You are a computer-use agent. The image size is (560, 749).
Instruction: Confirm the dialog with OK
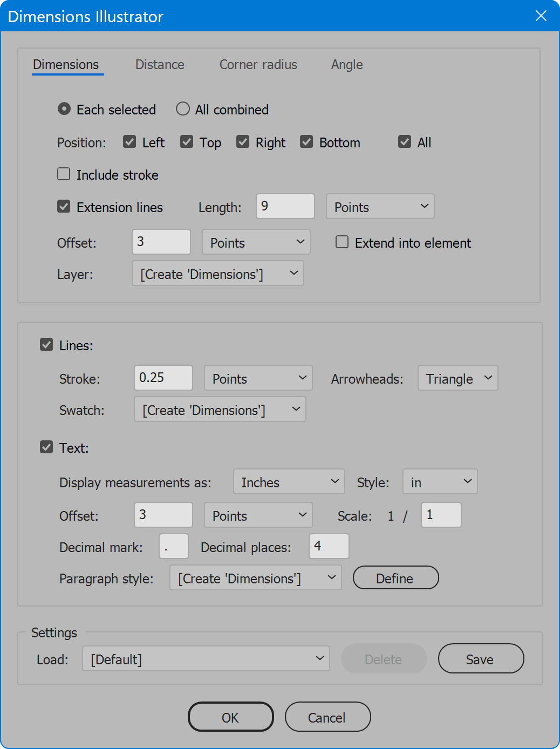pos(230,717)
